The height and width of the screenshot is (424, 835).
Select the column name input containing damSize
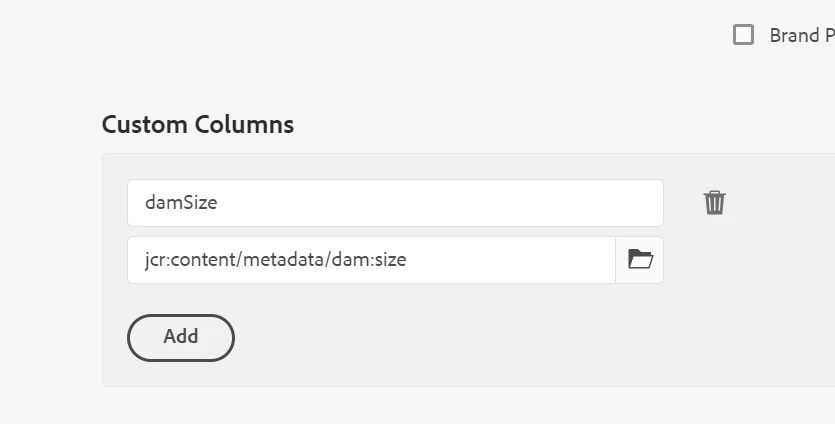[395, 203]
